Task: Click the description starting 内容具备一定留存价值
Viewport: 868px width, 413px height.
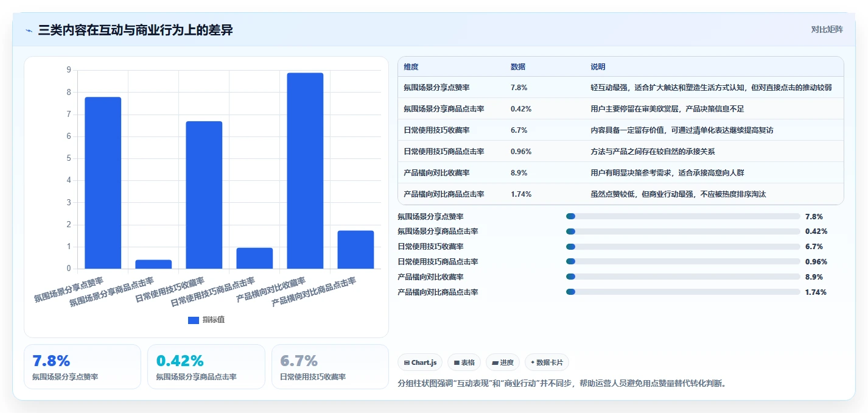Action: pyautogui.click(x=682, y=130)
